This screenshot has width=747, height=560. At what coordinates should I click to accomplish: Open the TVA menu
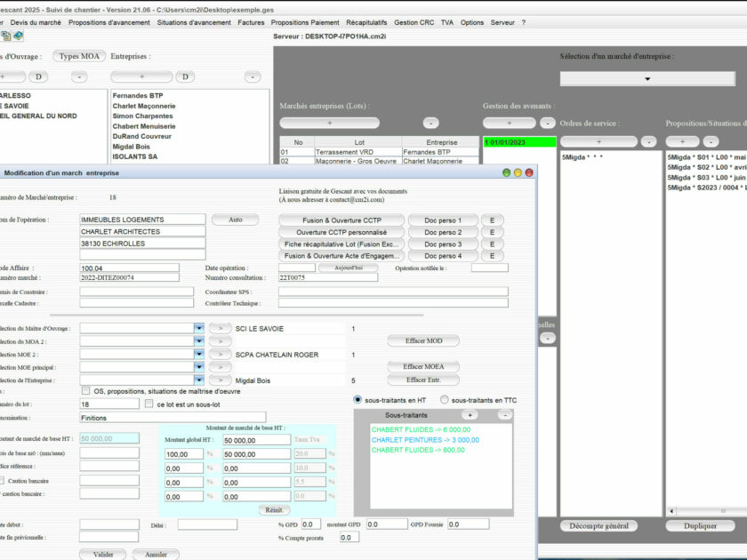click(446, 22)
